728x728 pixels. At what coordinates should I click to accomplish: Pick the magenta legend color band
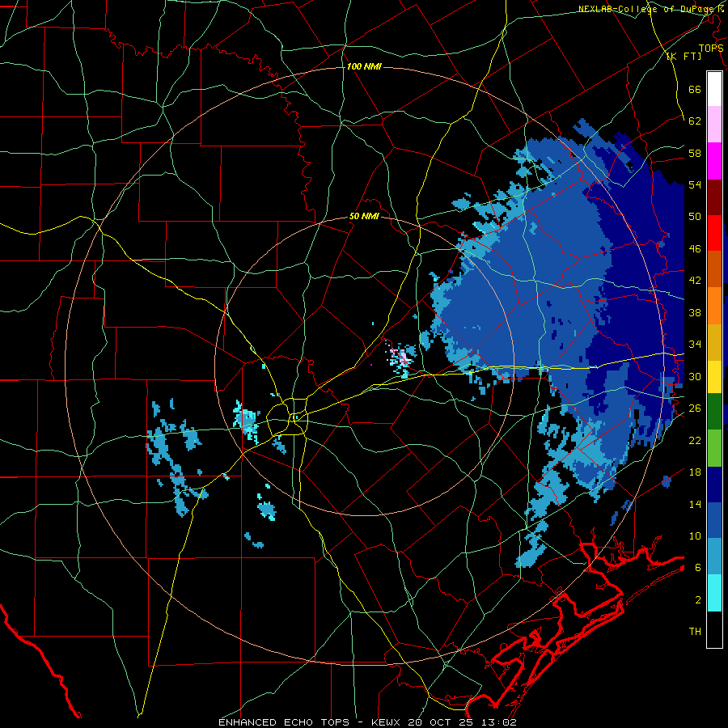(714, 161)
